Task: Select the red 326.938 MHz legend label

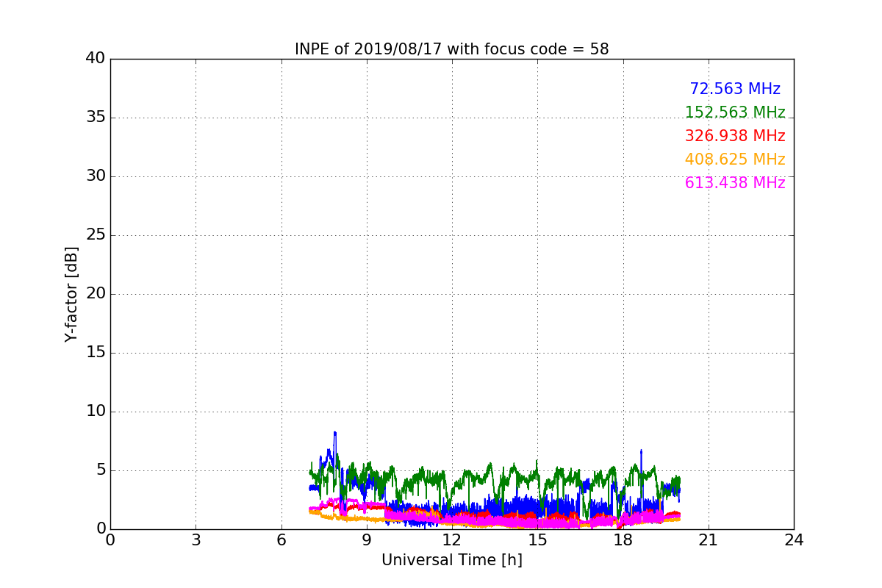Action: tap(735, 136)
